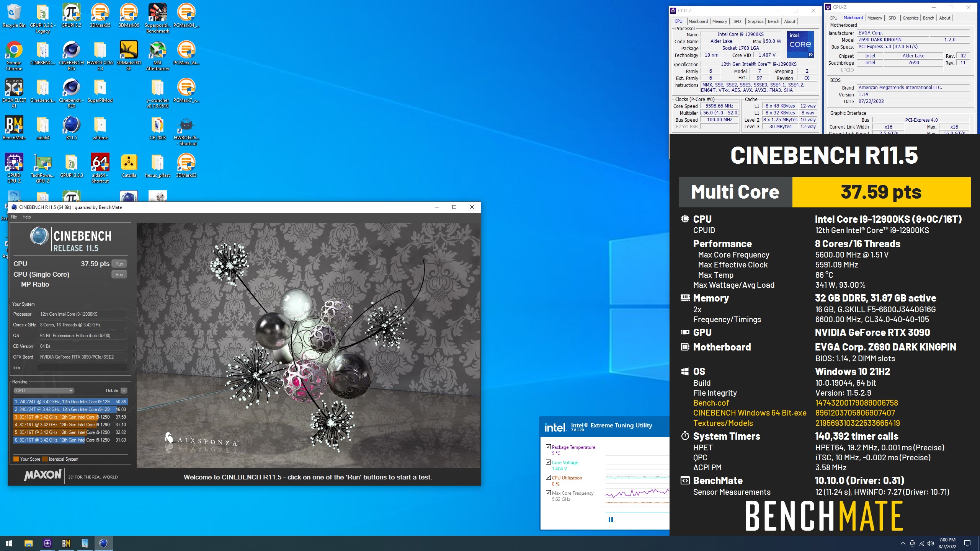This screenshot has width=980, height=551.
Task: Open SPD tab in left CPU-Z window
Action: pos(737,21)
